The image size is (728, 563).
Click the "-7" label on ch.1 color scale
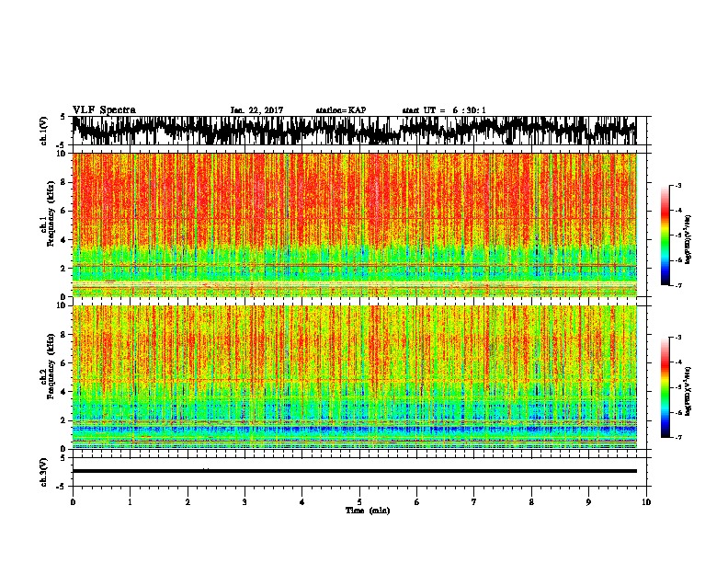[677, 285]
